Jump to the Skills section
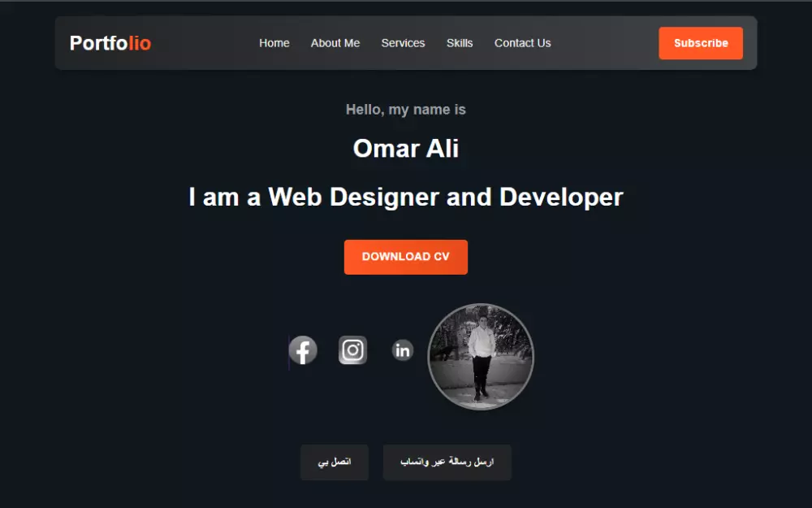 point(460,43)
